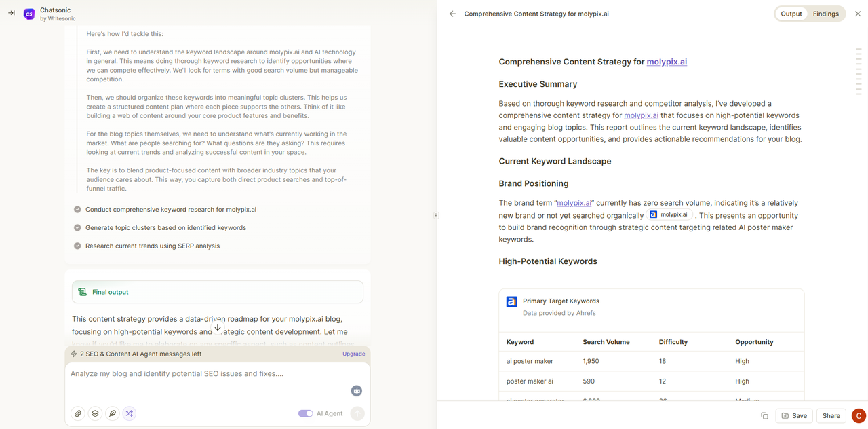This screenshot has width=868, height=429.
Task: Attach a file with the paperclip icon
Action: pos(78,413)
